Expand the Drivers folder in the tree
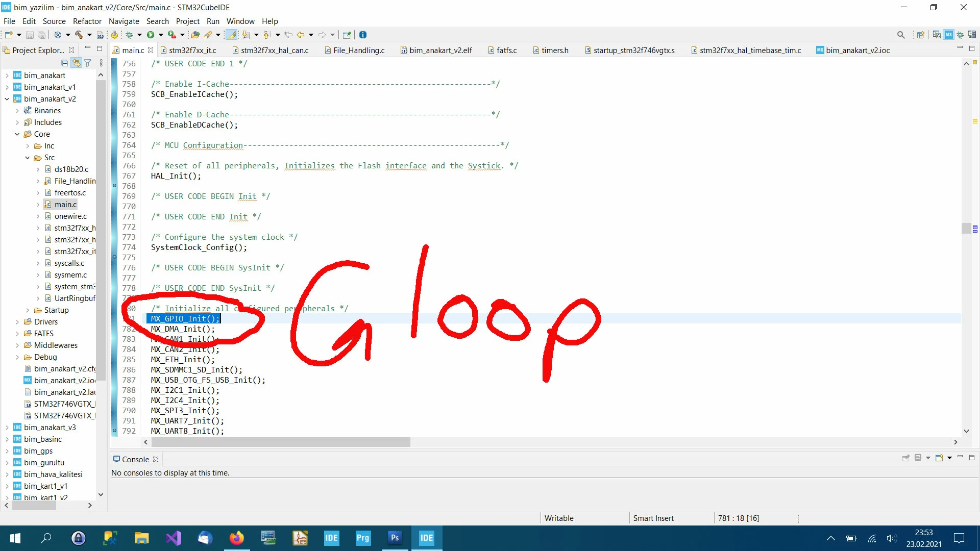Screen dimensions: 980x551 pyautogui.click(x=17, y=322)
